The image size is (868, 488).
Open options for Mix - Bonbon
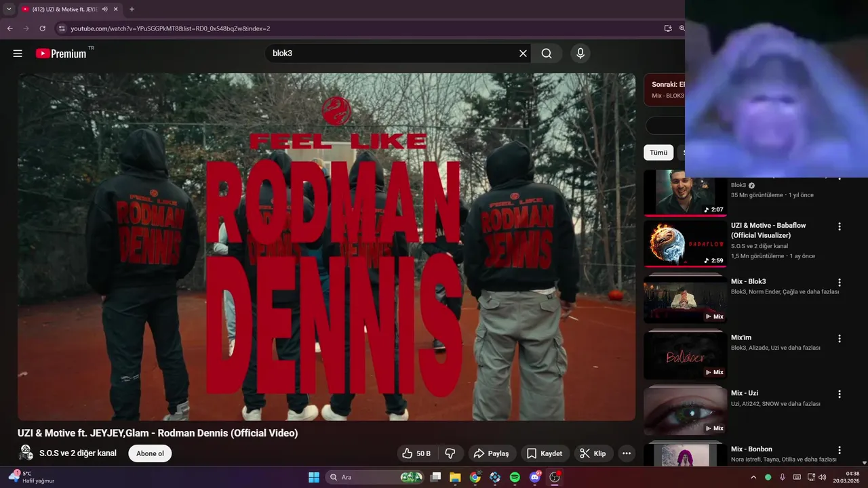(840, 450)
